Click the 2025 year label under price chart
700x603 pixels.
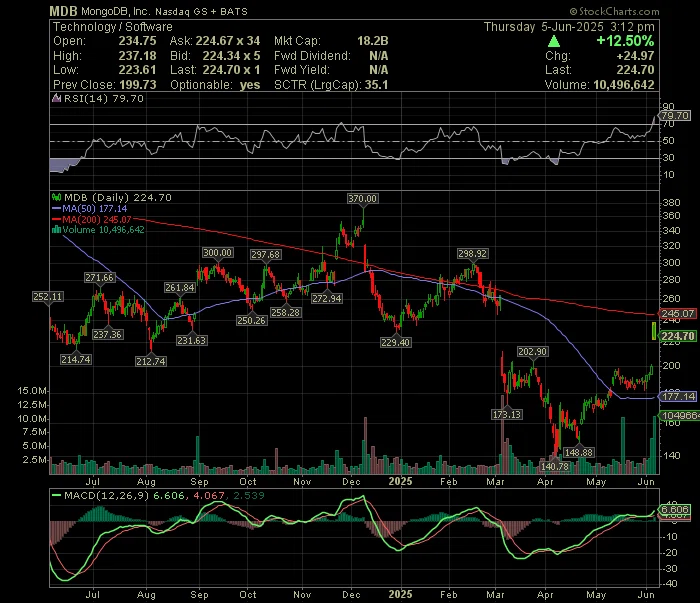(x=400, y=481)
